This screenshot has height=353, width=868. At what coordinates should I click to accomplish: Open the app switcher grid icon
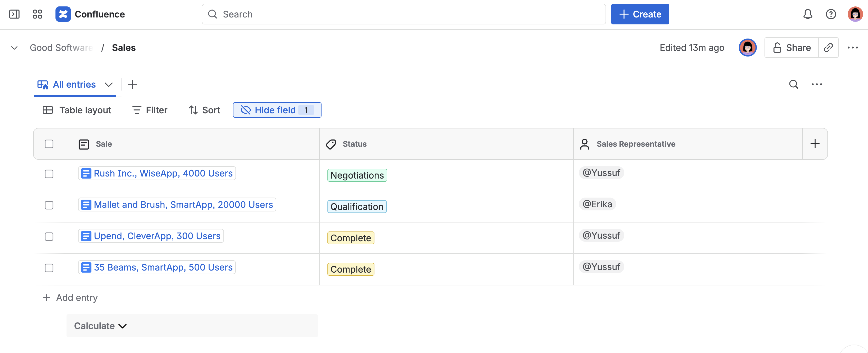[x=37, y=14]
